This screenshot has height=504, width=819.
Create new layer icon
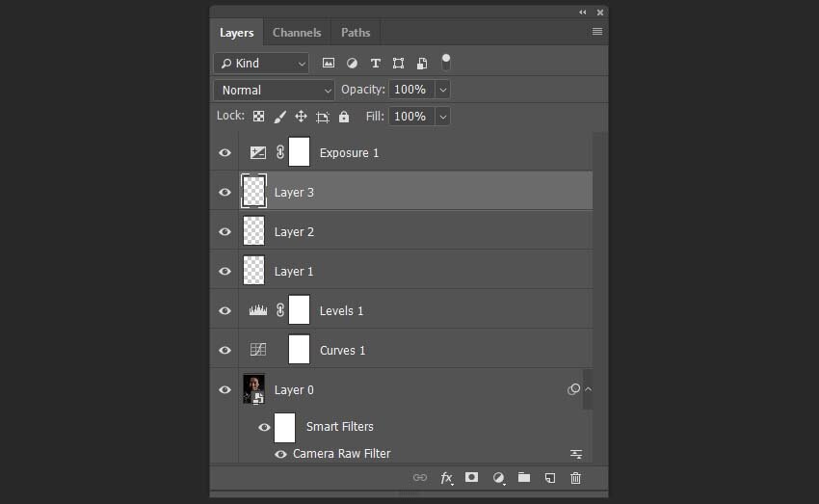(x=550, y=478)
